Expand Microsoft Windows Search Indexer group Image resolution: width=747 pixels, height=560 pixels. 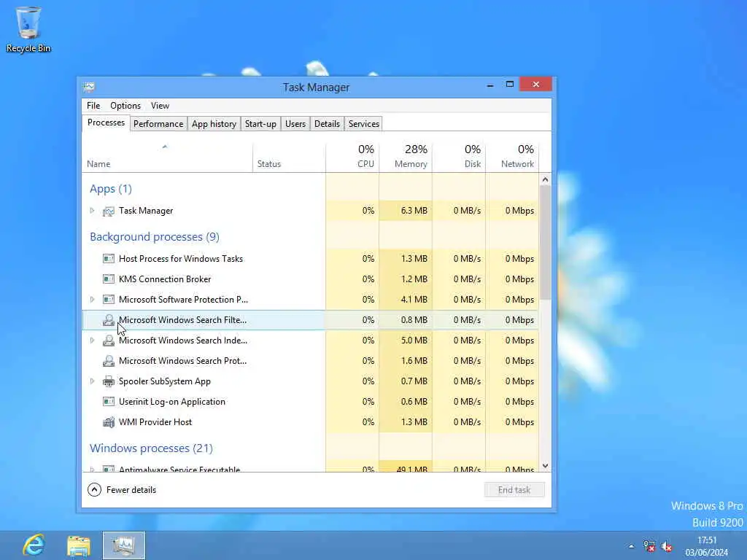[93, 341]
